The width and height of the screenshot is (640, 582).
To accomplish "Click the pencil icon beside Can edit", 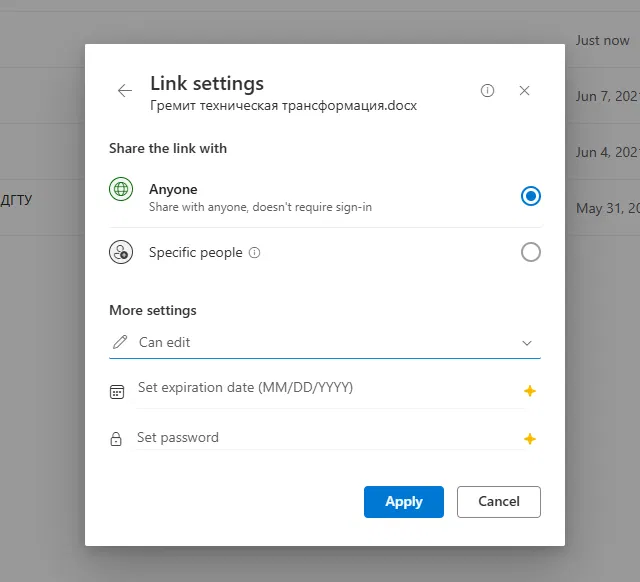I will pos(120,342).
